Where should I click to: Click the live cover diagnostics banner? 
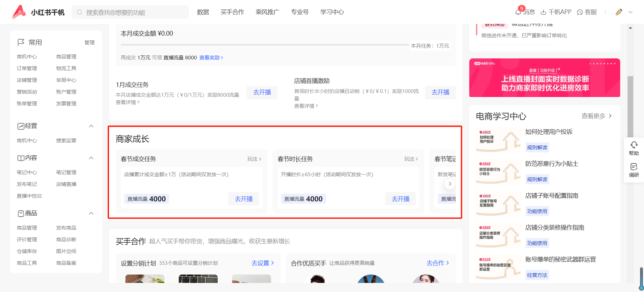click(544, 78)
